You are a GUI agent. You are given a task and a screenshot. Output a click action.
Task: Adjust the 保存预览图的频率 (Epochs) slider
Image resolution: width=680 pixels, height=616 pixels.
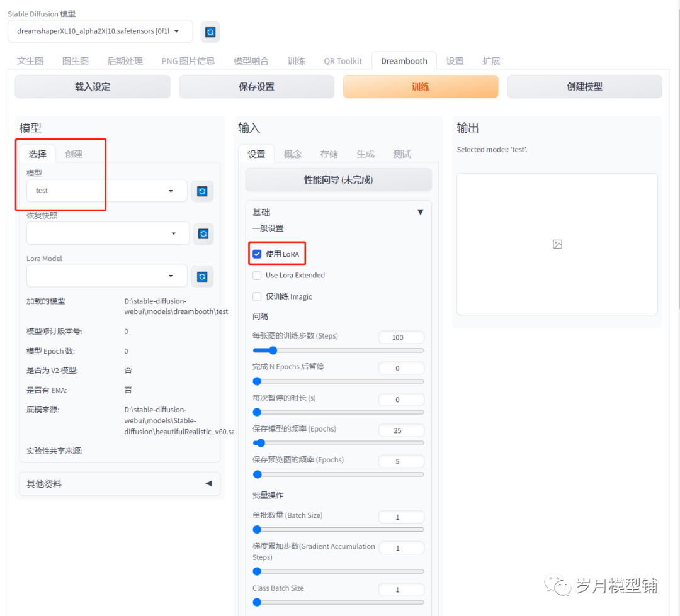(338, 474)
